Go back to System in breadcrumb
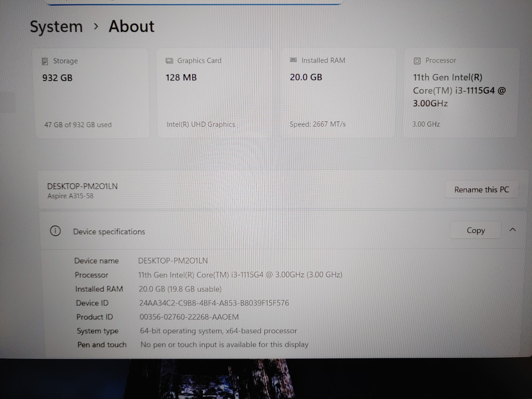Screen dimensions: 532x399 [x=56, y=27]
